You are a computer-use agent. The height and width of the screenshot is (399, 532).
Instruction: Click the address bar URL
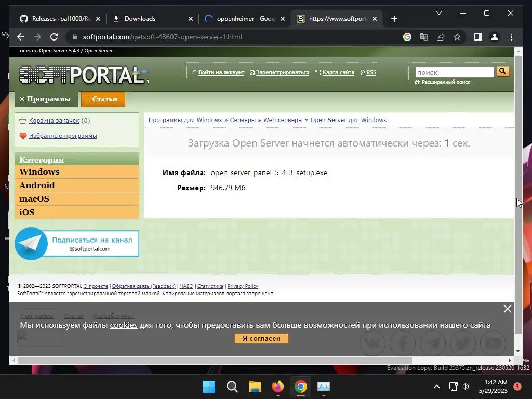pos(163,37)
